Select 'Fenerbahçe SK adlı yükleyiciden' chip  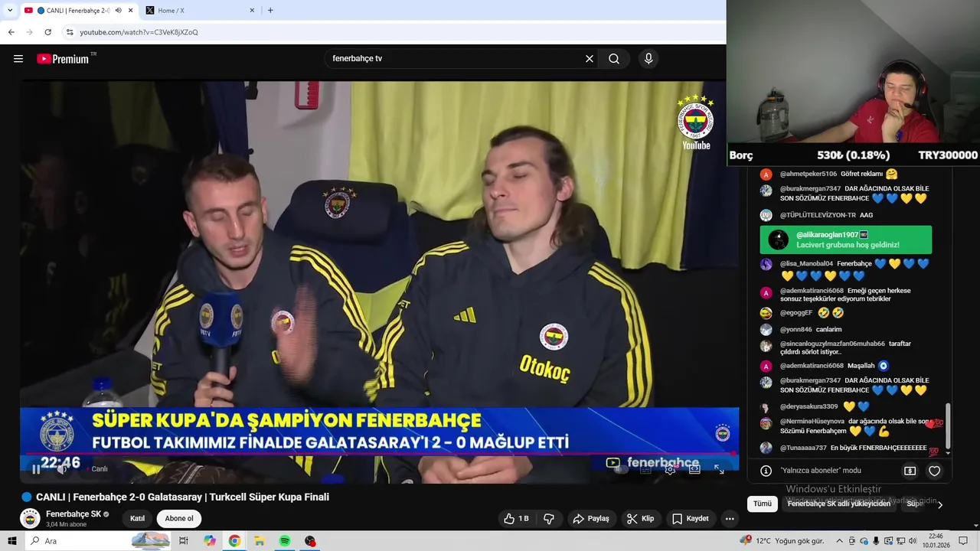(x=839, y=504)
